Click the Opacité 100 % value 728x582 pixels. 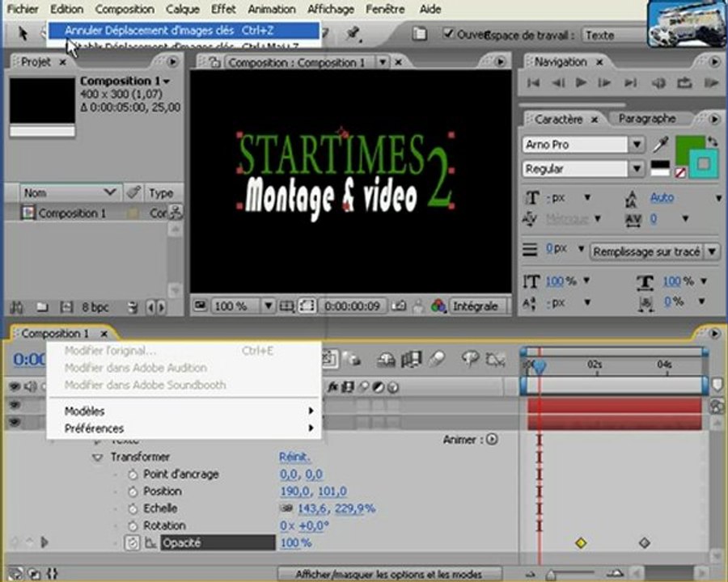tap(296, 542)
